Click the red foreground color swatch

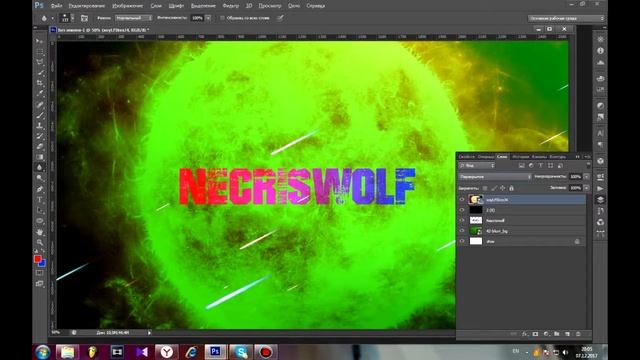tap(37, 259)
